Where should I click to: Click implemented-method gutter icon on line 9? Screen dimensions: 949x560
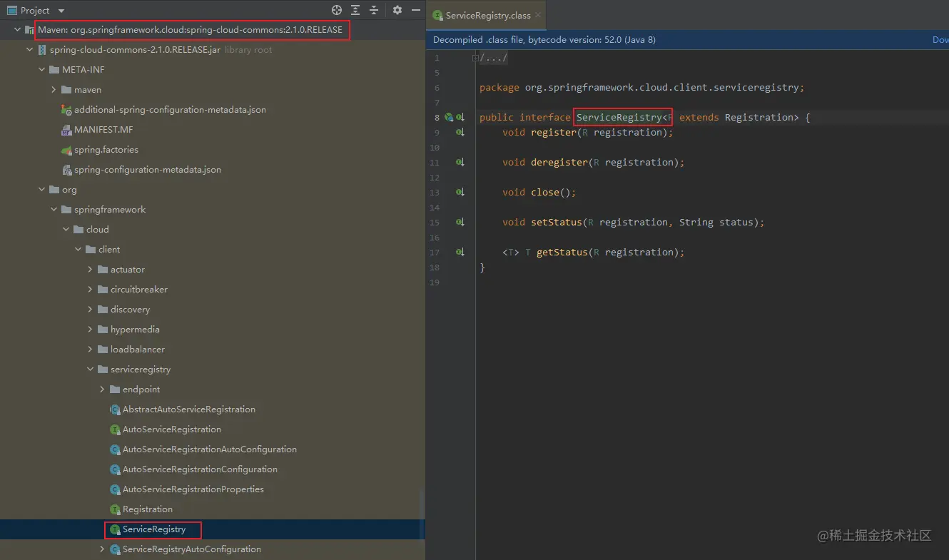pos(460,132)
